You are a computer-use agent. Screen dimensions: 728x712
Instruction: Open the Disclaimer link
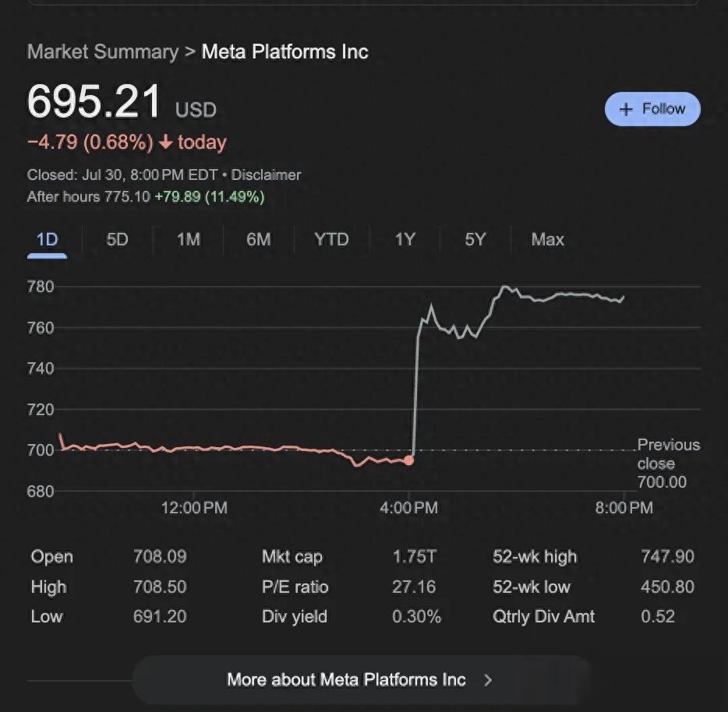(x=265, y=174)
